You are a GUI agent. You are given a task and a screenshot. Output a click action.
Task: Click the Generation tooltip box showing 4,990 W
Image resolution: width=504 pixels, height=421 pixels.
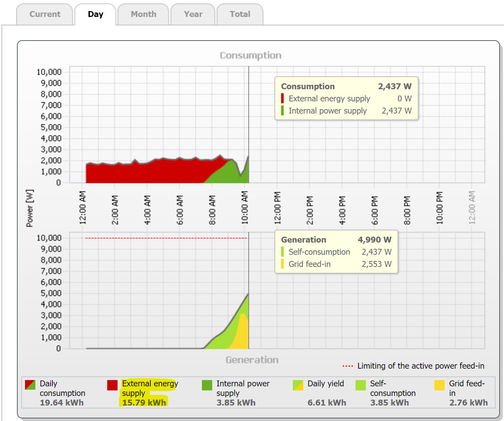pyautogui.click(x=336, y=252)
